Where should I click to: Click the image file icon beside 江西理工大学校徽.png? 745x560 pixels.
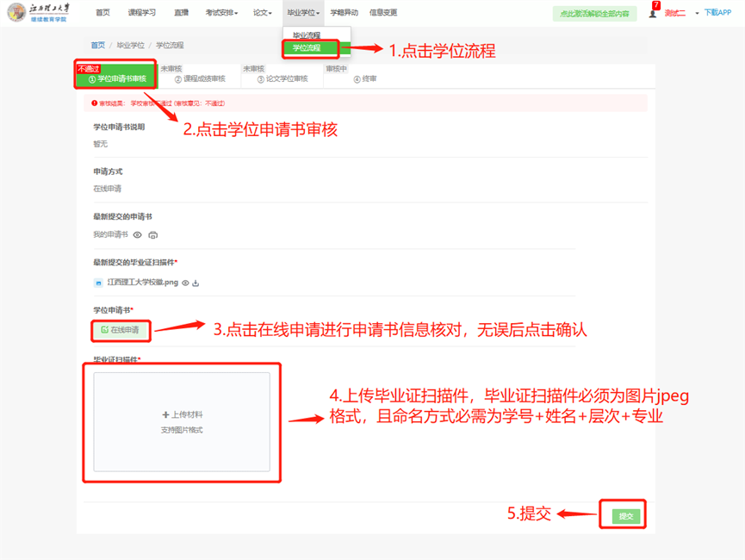click(x=99, y=283)
